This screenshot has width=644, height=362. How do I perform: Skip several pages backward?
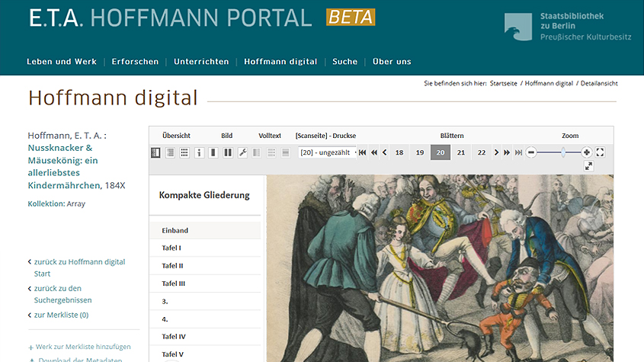coord(373,152)
